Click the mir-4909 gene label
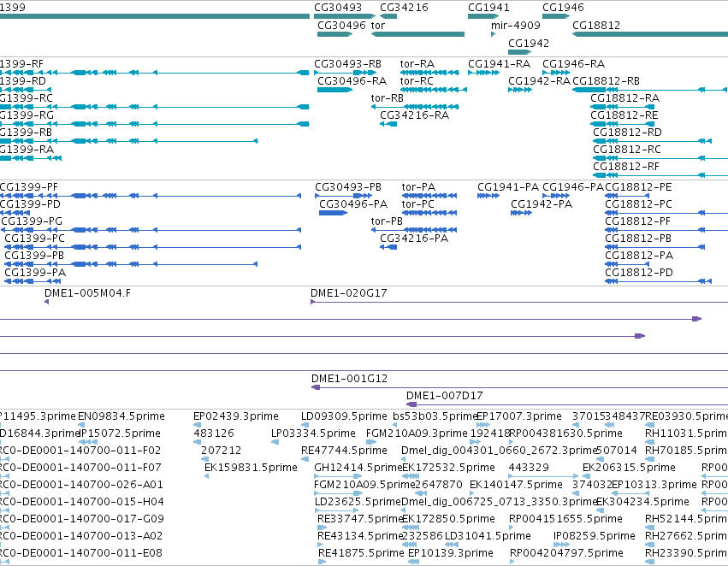The image size is (728, 566). tap(515, 26)
